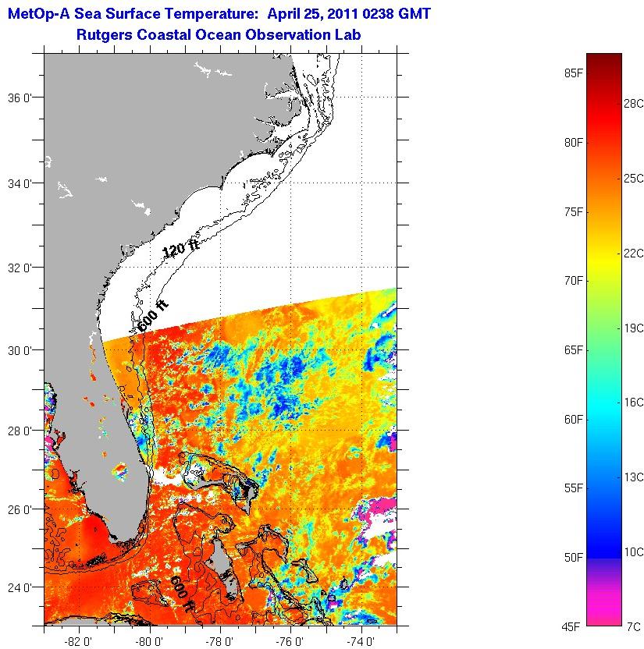The height and width of the screenshot is (649, 644).
Task: Click the 80F label on the color scale
Action: pos(574,143)
